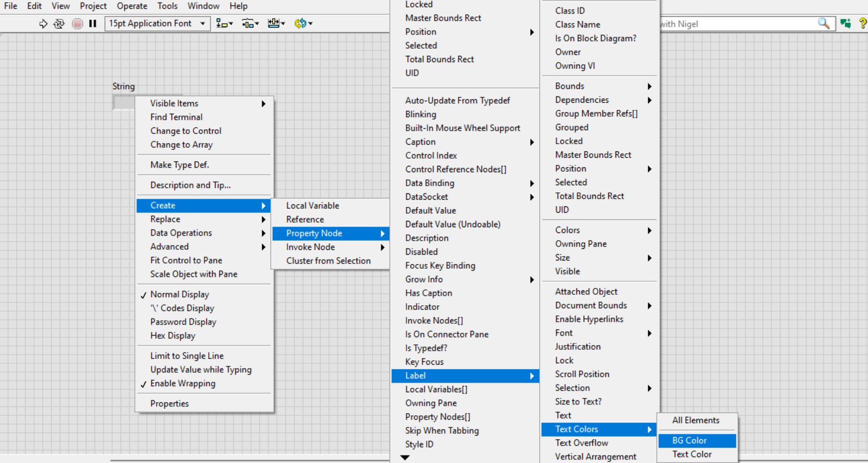The width and height of the screenshot is (868, 463).
Task: Click the yellow question mark help icon
Action: (x=862, y=24)
